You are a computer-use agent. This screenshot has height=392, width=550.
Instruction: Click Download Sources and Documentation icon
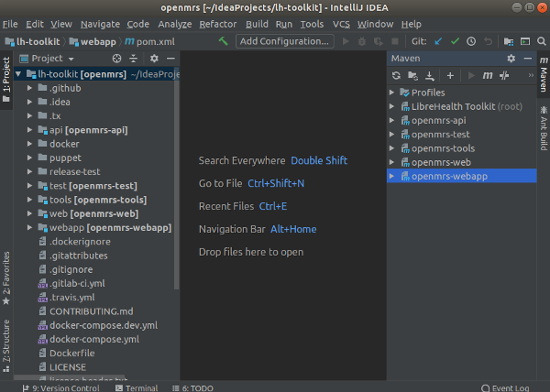pyautogui.click(x=430, y=75)
